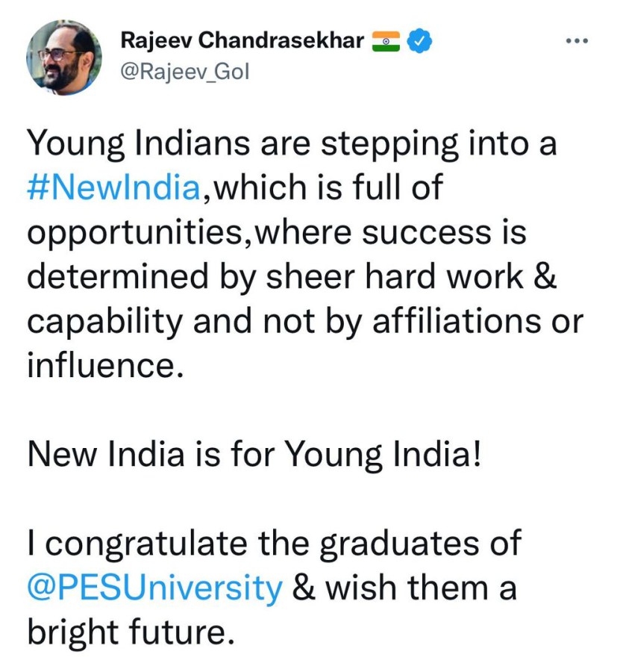Click the blue verified checkmark badge

coord(421,40)
